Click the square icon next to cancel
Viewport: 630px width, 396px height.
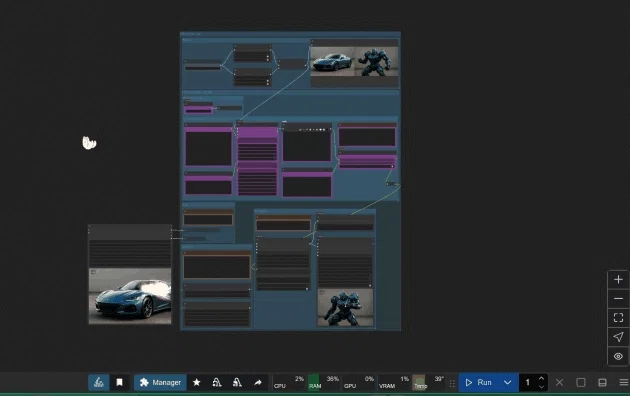581,382
